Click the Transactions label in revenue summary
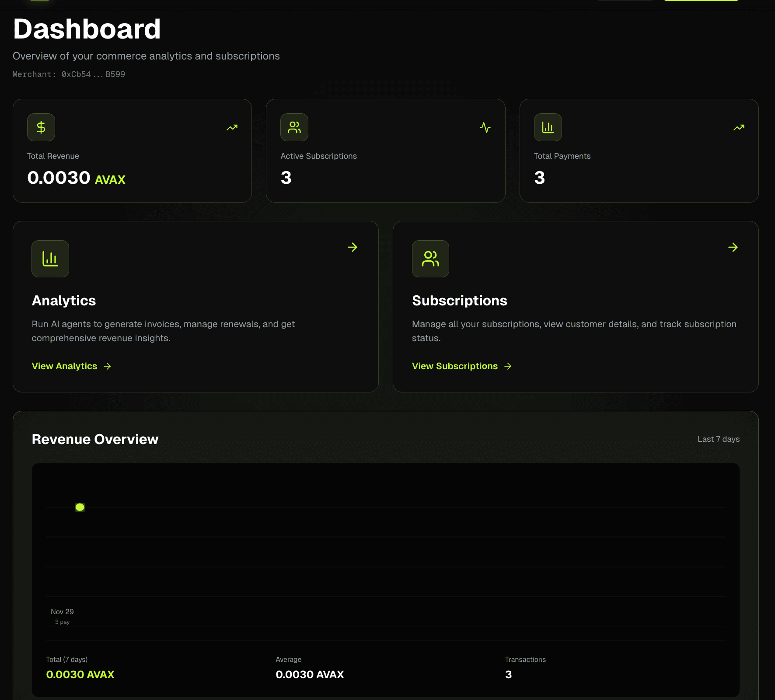 [525, 659]
